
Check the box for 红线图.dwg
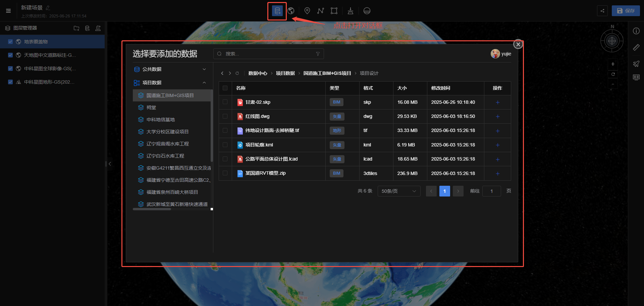pos(225,116)
